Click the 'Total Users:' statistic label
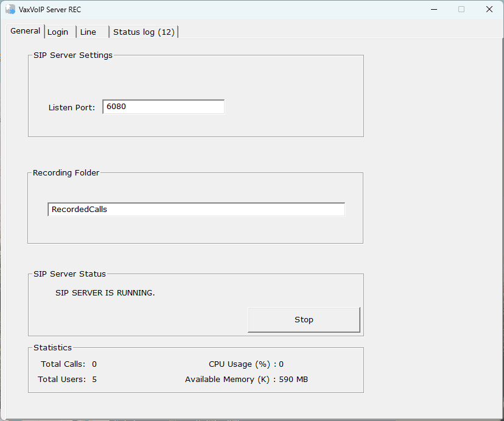The image size is (504, 421). click(61, 379)
